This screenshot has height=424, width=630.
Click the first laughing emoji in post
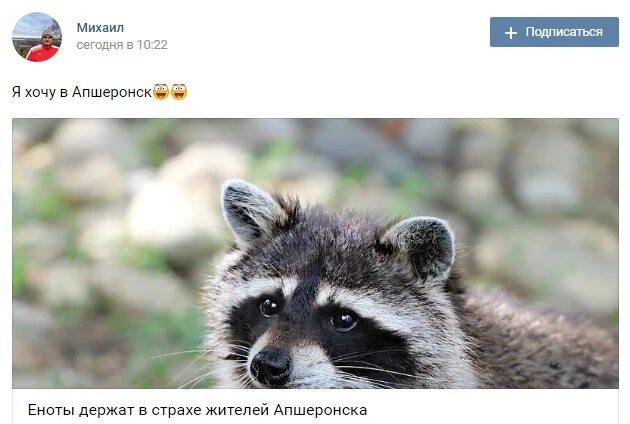(161, 92)
